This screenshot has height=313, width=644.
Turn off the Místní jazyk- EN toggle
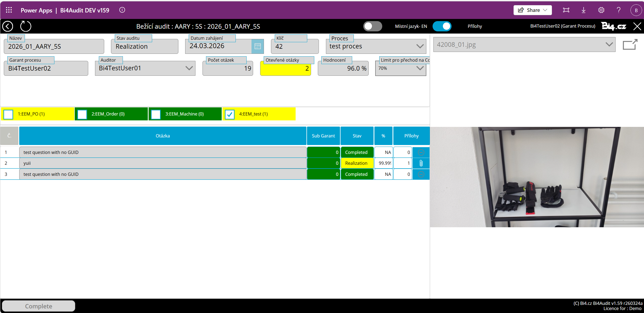click(442, 26)
